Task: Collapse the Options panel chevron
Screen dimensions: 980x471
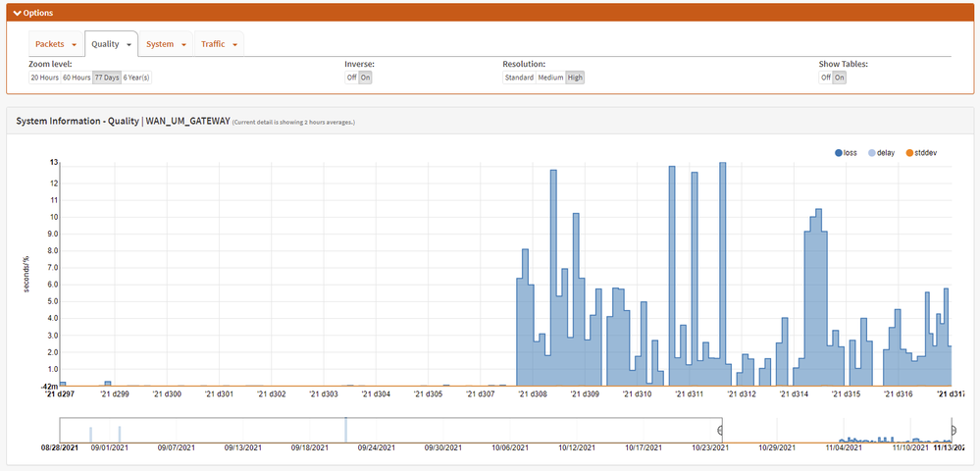Action: [x=18, y=13]
